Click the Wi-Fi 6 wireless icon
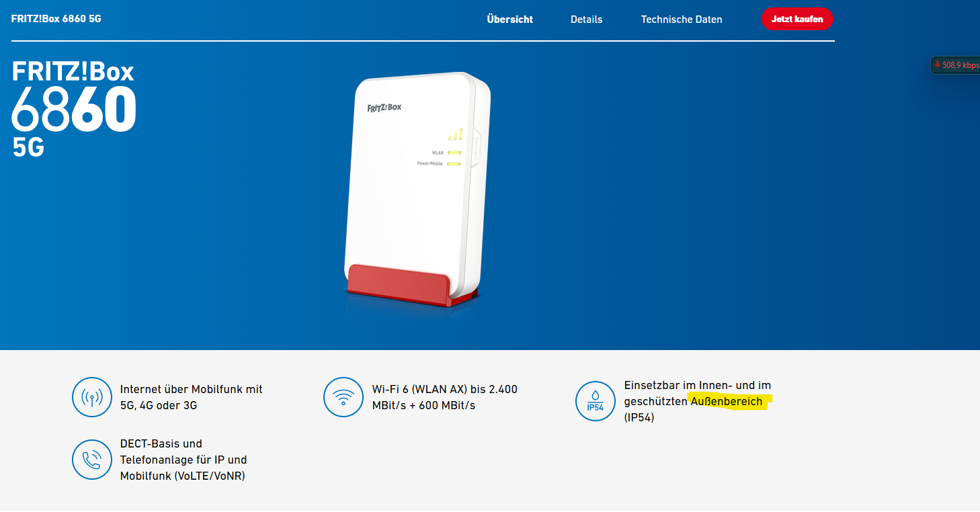The image size is (980, 512). pyautogui.click(x=343, y=397)
